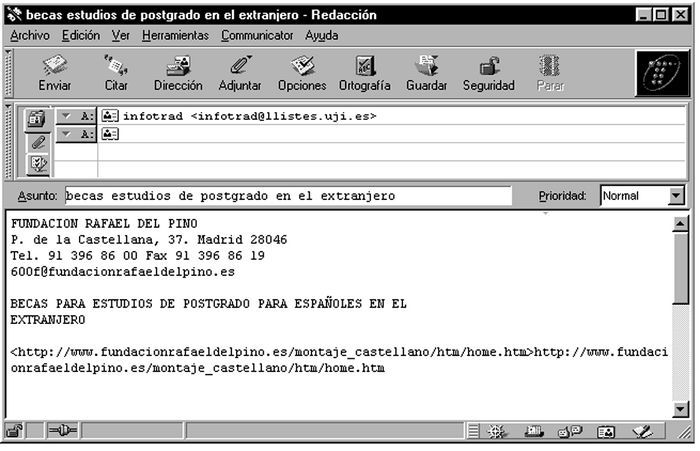Click the word EXTRANJERO in the body
The height and width of the screenshot is (451, 700).
click(48, 320)
